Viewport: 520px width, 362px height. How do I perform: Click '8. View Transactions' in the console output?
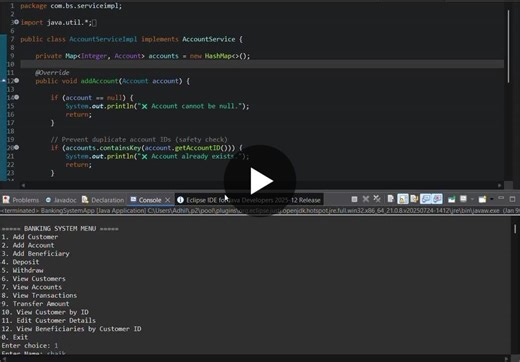coord(39,295)
